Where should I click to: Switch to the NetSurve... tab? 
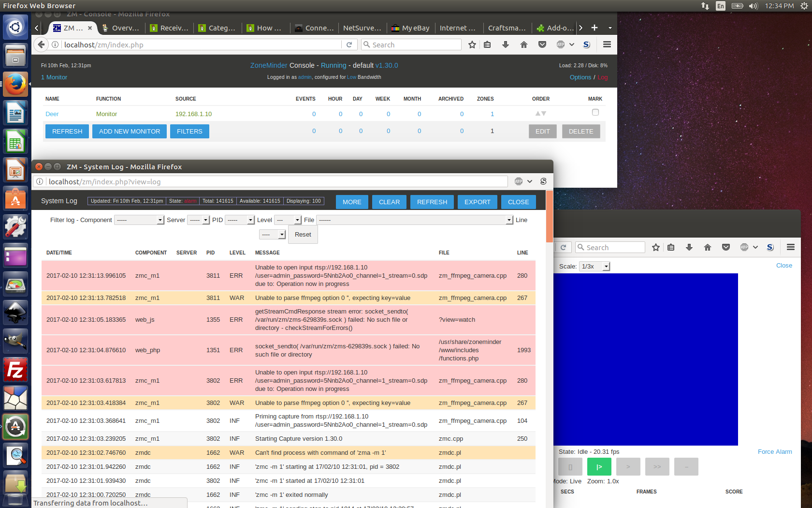coord(362,28)
